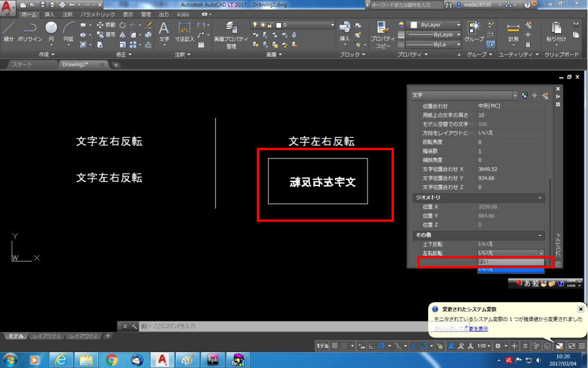Open Layer Properties Manager (画層プロパティ管理)

point(231,35)
